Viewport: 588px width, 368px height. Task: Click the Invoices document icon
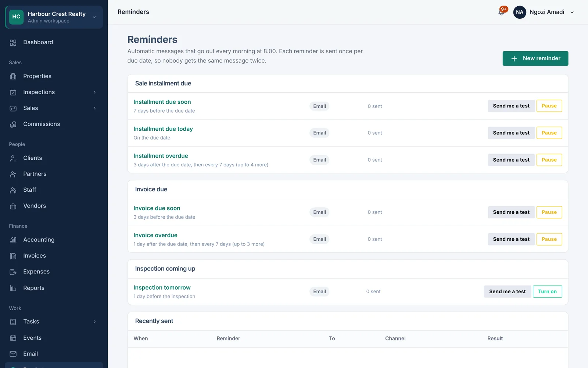13,256
